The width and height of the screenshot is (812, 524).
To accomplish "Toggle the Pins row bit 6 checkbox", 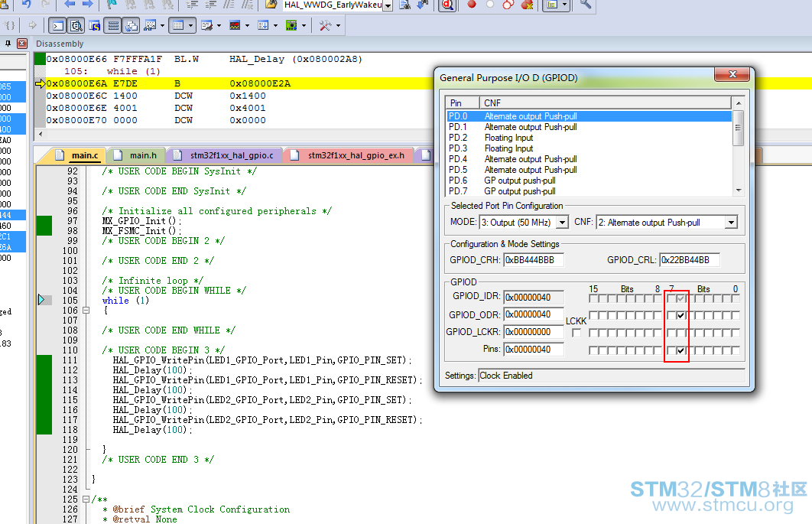I will 680,350.
